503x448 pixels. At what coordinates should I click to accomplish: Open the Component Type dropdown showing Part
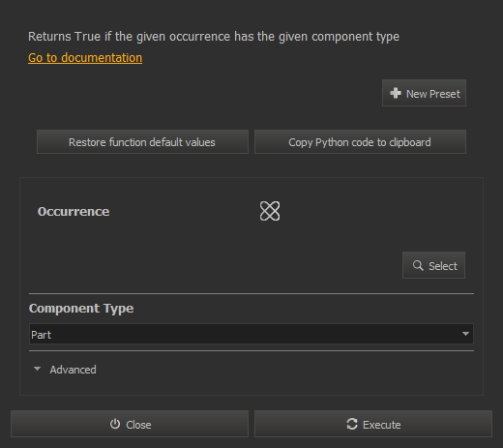pyautogui.click(x=251, y=334)
